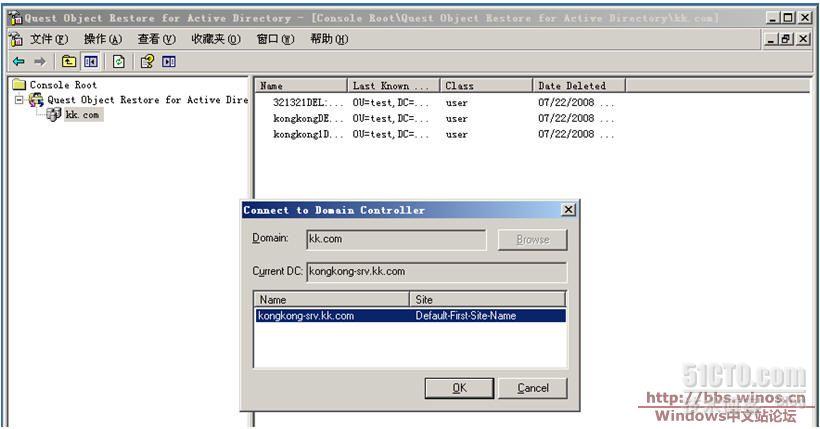The height and width of the screenshot is (429, 820).
Task: Click Cancel in the dialog
Action: [x=532, y=388]
